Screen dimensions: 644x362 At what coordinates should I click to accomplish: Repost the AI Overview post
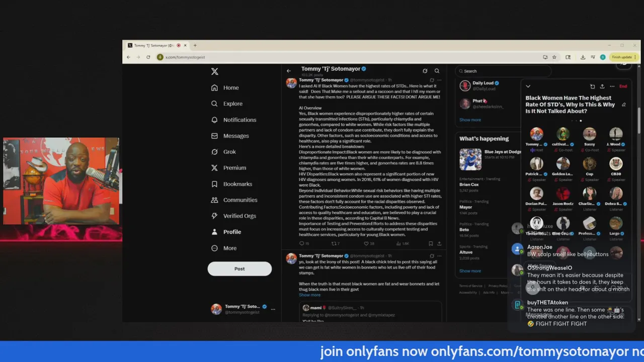click(335, 243)
